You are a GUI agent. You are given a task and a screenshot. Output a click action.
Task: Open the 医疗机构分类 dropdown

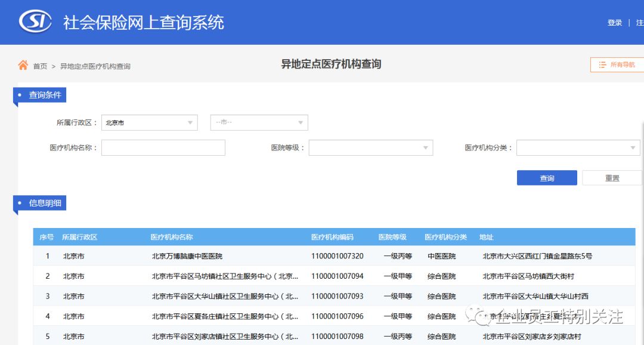(x=578, y=147)
